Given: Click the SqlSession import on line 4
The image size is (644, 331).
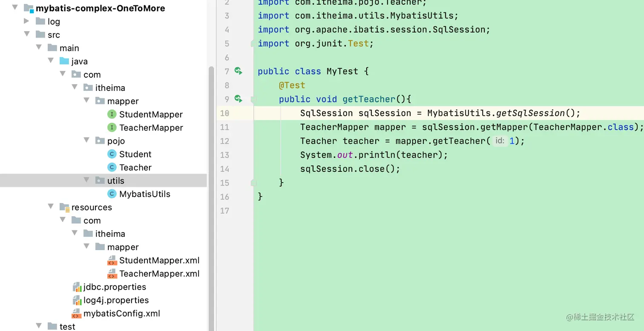Looking at the screenshot, I should coord(374,29).
